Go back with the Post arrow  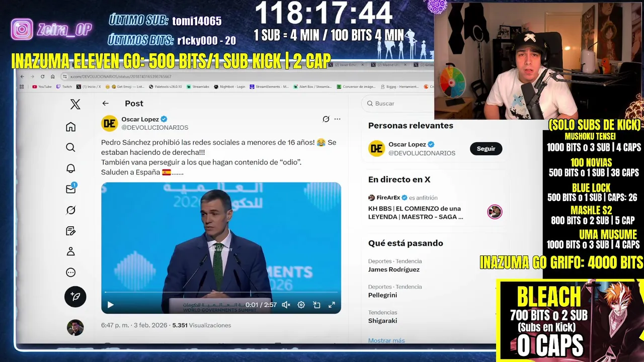click(105, 103)
